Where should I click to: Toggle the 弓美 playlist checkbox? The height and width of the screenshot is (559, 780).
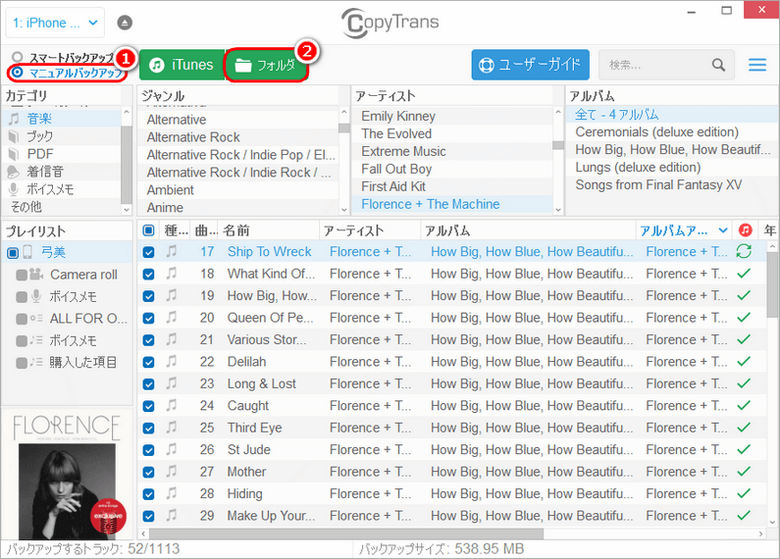tap(13, 253)
